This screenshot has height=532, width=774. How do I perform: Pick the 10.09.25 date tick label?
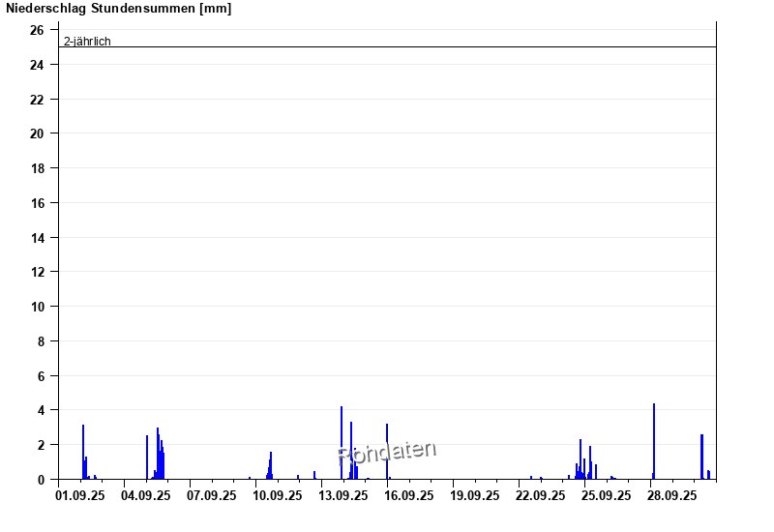(x=277, y=496)
